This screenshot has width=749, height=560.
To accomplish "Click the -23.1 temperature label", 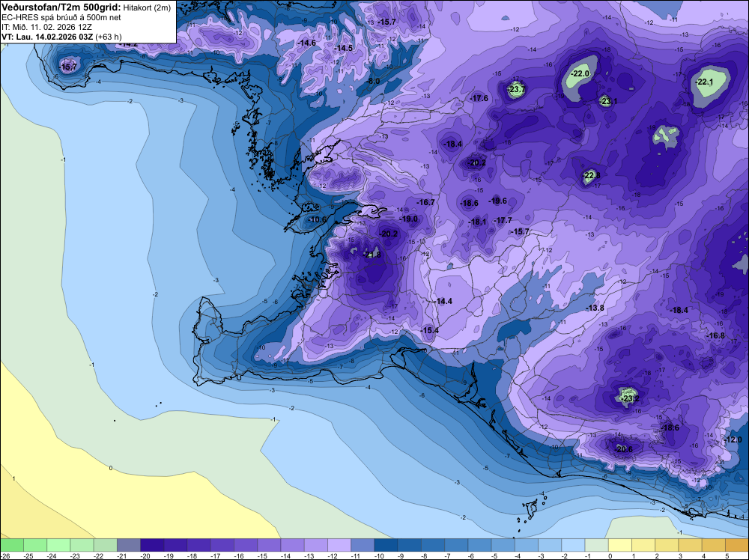I will (608, 101).
